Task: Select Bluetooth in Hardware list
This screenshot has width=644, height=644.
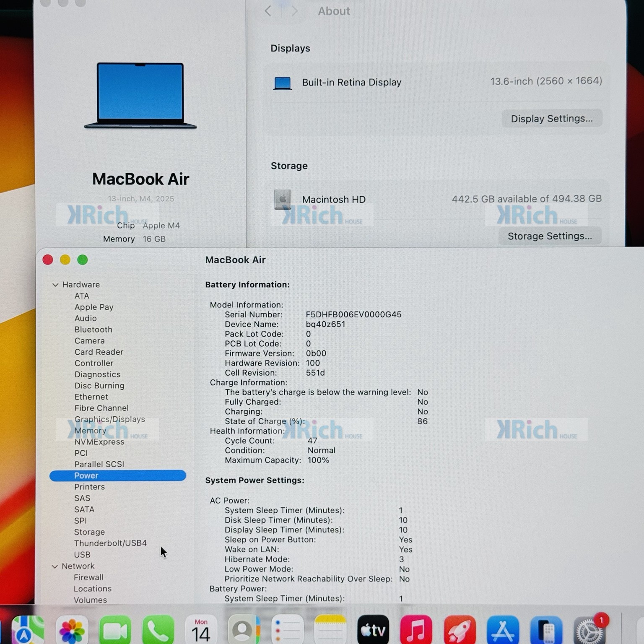Action: [x=93, y=330]
